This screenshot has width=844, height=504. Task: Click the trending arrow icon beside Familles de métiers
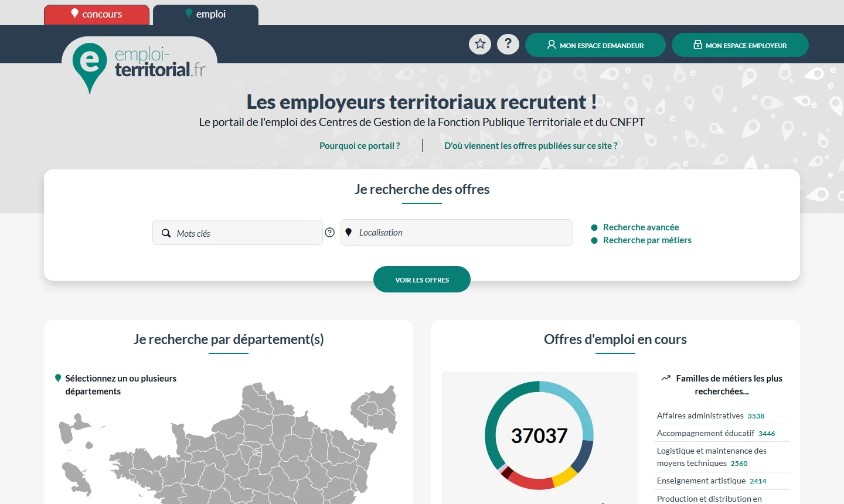point(666,378)
